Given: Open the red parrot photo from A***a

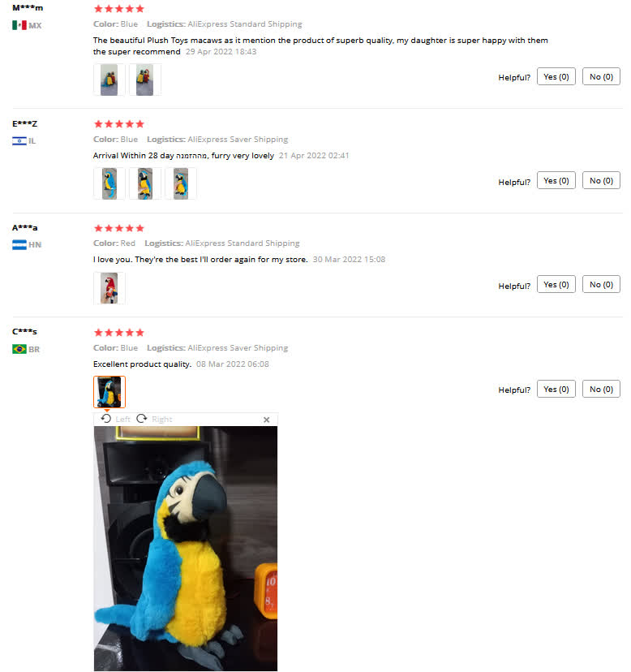Looking at the screenshot, I should click(109, 288).
